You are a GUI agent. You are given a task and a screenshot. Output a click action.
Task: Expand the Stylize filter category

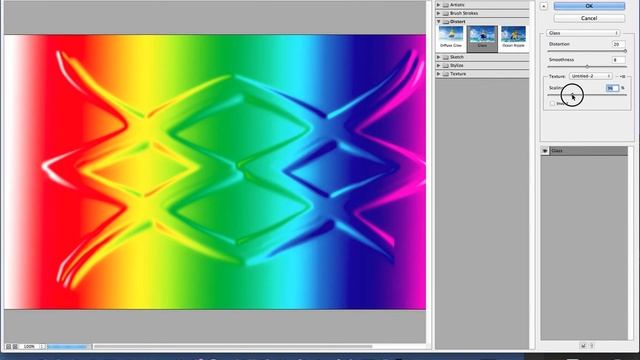tap(439, 65)
